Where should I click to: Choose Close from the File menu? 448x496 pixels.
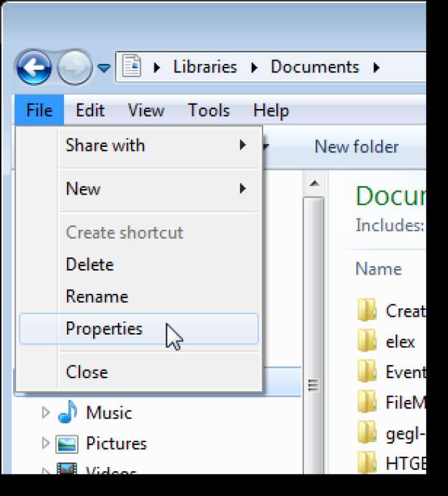pyautogui.click(x=139, y=372)
